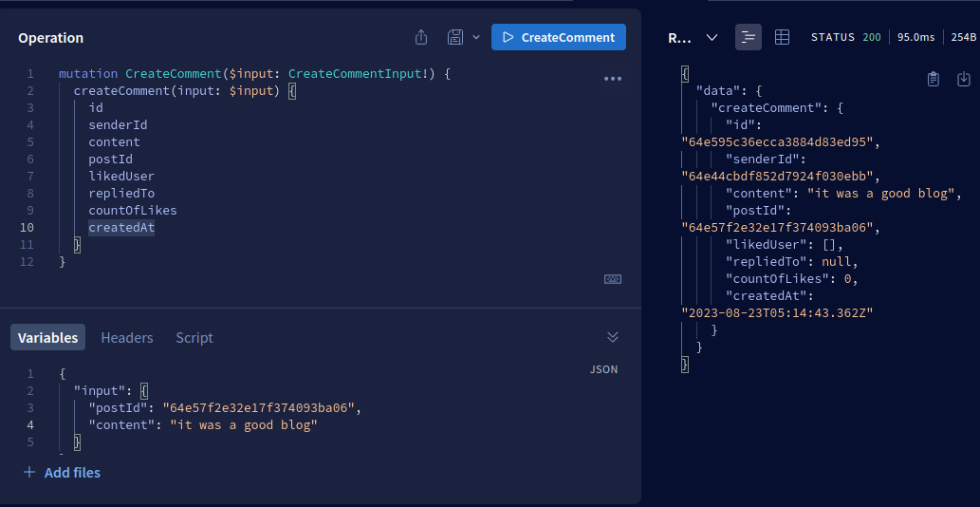Open the Script tab
980x507 pixels.
click(x=194, y=338)
